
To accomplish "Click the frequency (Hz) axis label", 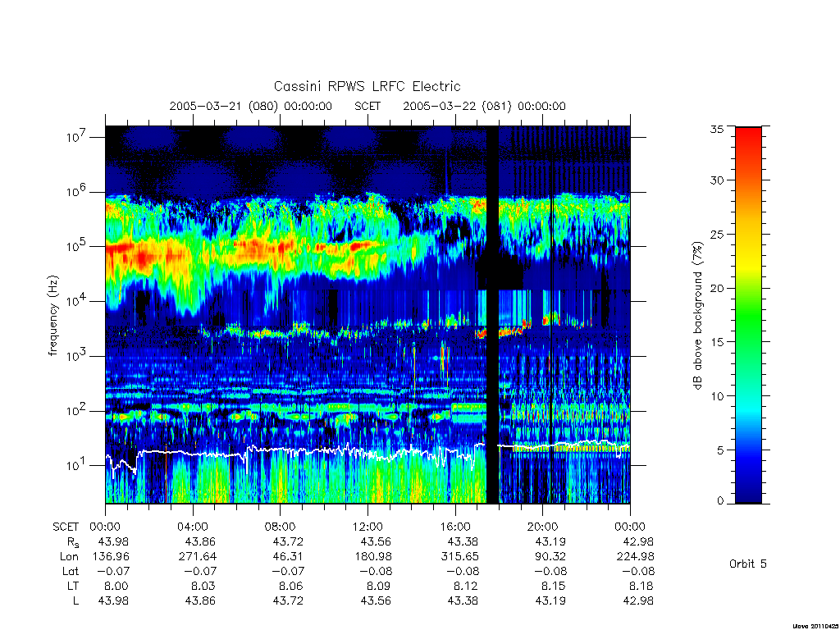I will [52, 316].
